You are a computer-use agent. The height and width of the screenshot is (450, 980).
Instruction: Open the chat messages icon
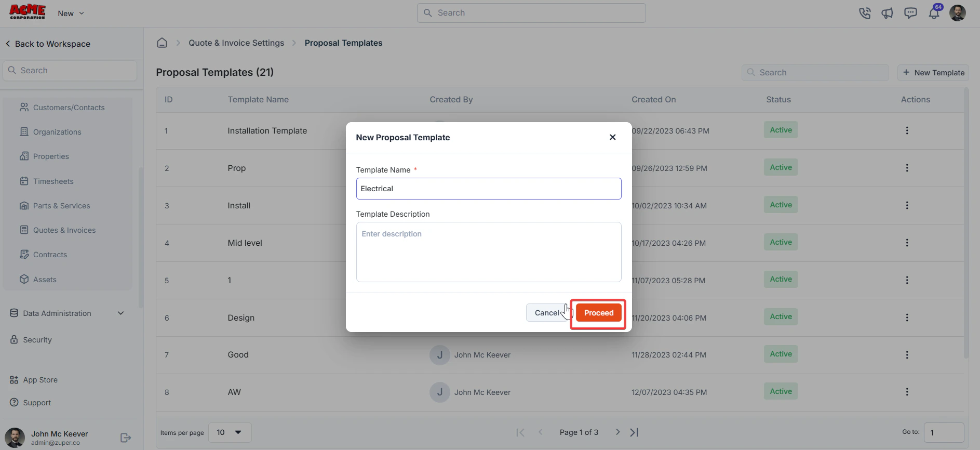(x=910, y=13)
